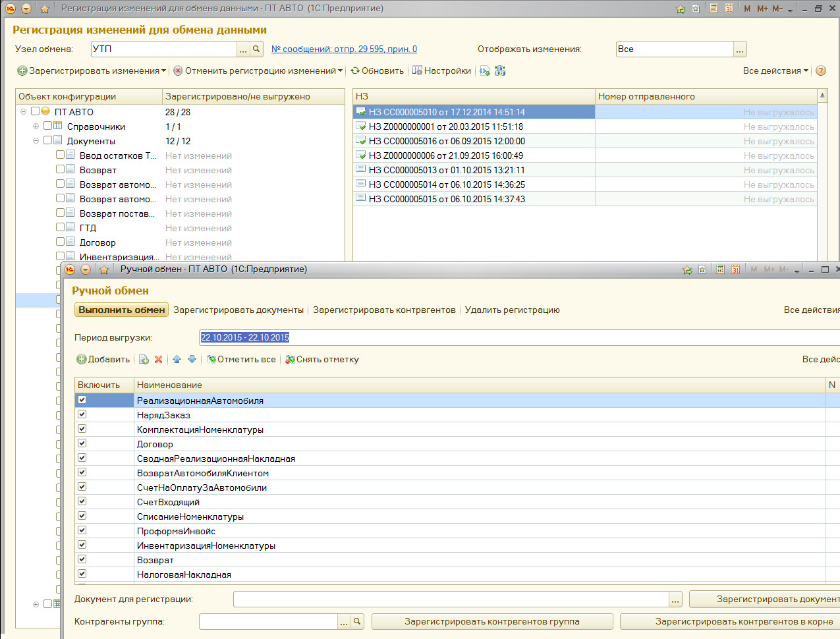Collapse the ПТ АВТО tree node
This screenshot has width=840, height=639.
pos(24,111)
